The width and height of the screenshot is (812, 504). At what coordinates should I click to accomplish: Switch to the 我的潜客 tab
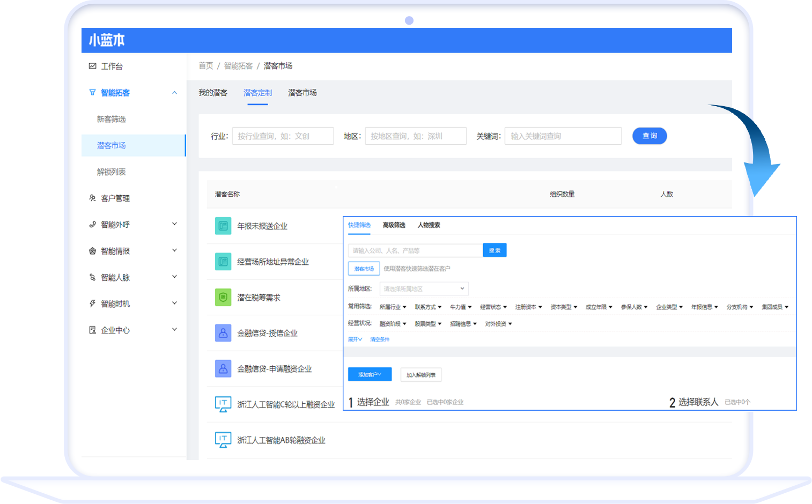(213, 92)
